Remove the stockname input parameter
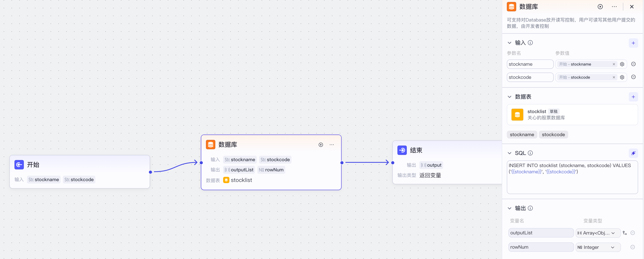The image size is (644, 259). click(x=633, y=64)
